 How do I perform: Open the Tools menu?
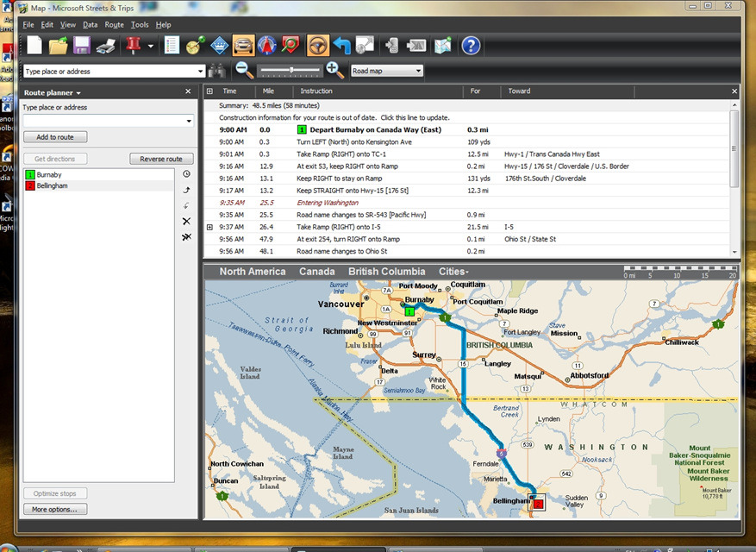[140, 25]
